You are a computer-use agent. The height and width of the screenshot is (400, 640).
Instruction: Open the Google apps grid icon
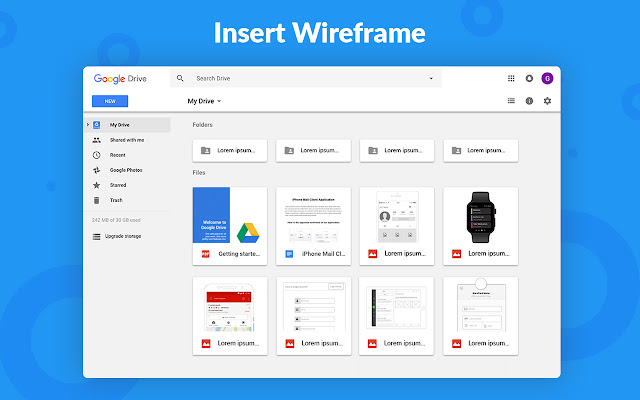point(511,78)
